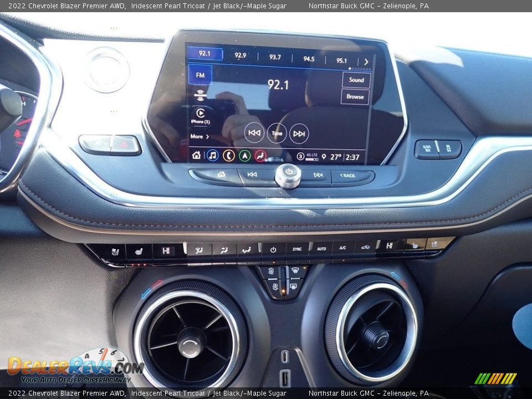Tap the 2:37 clock display
The height and width of the screenshot is (399, 532).
tap(352, 157)
